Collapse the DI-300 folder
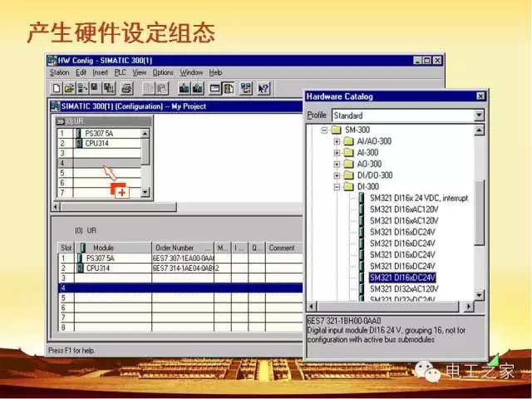The width and height of the screenshot is (532, 399). [x=337, y=188]
